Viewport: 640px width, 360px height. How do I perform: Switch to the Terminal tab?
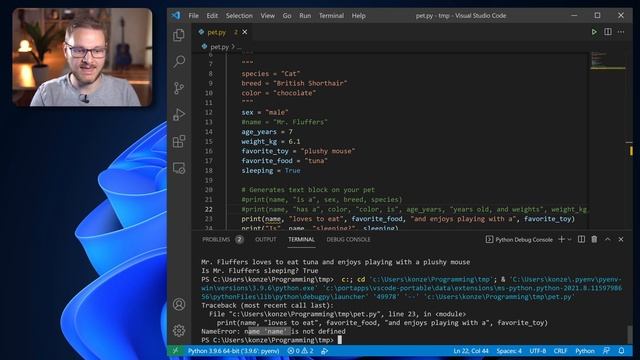point(301,240)
